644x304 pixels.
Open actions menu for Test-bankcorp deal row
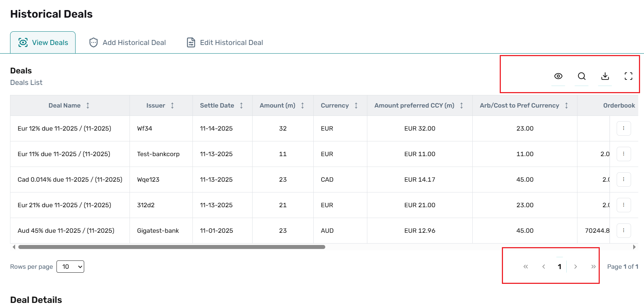click(623, 154)
